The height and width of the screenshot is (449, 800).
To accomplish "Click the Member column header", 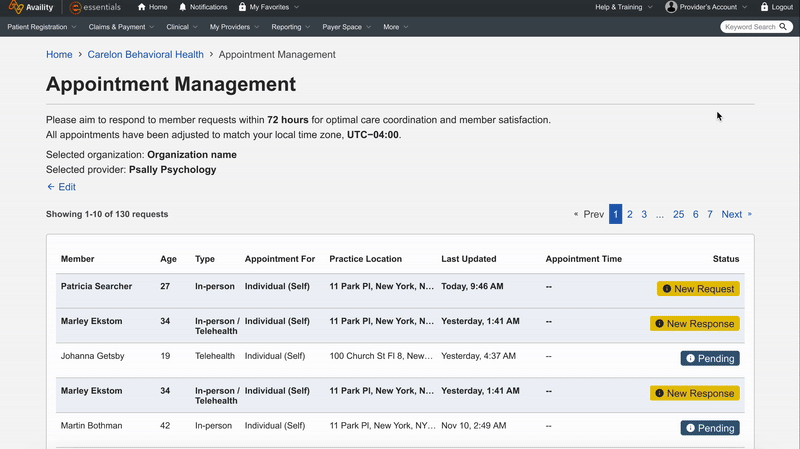I will click(x=78, y=259).
